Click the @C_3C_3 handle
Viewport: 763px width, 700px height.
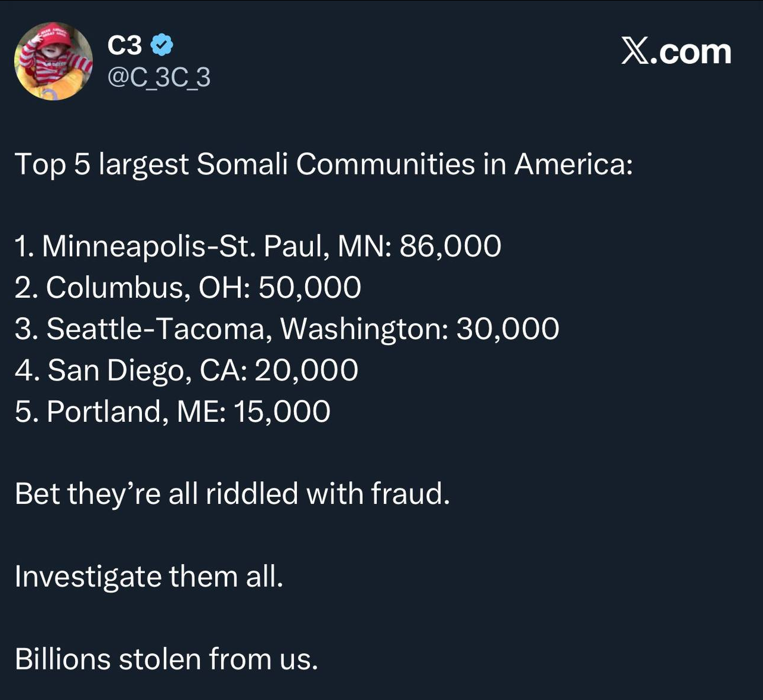159,77
